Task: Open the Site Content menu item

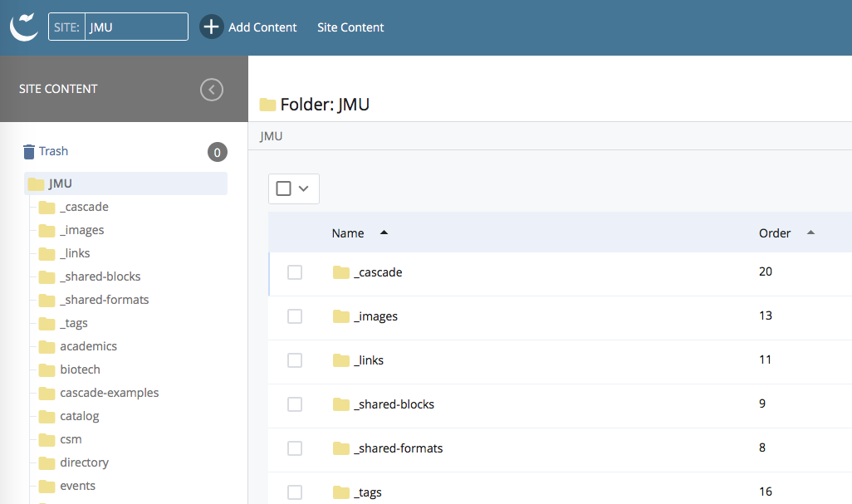Action: coord(350,27)
